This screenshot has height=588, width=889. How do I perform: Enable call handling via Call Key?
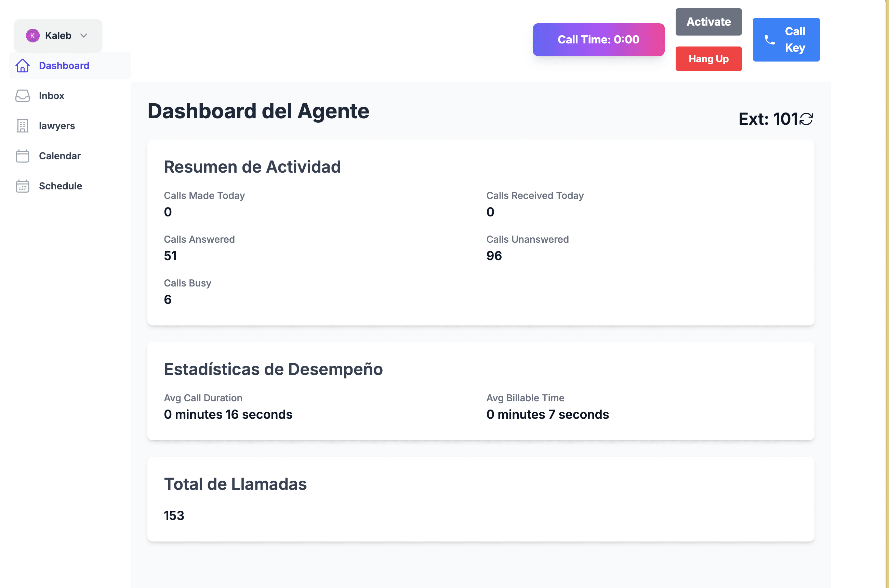point(786,39)
